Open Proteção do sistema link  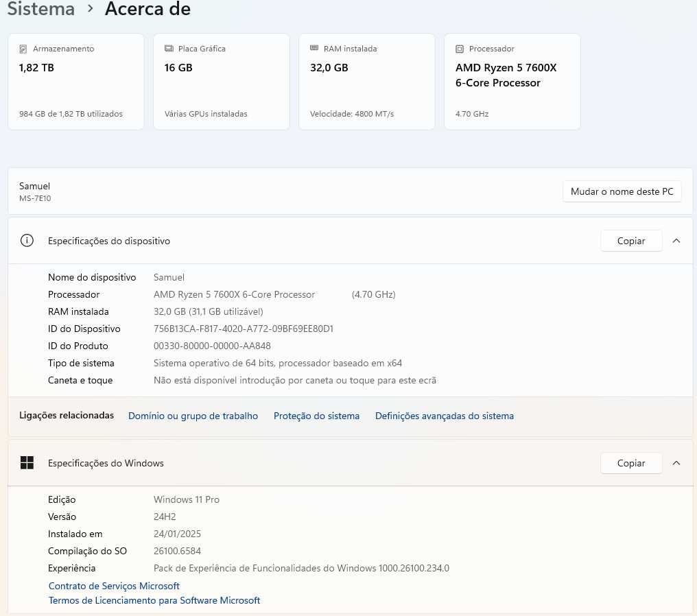(316, 416)
